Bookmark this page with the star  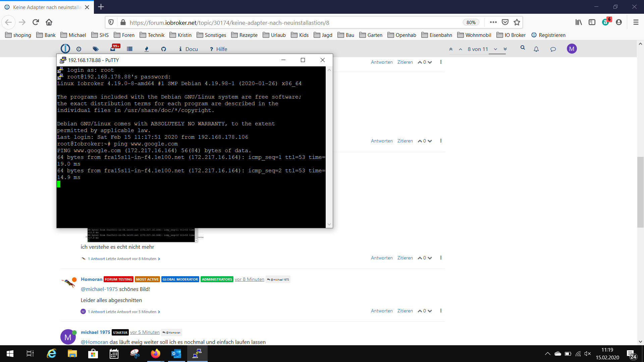(517, 22)
